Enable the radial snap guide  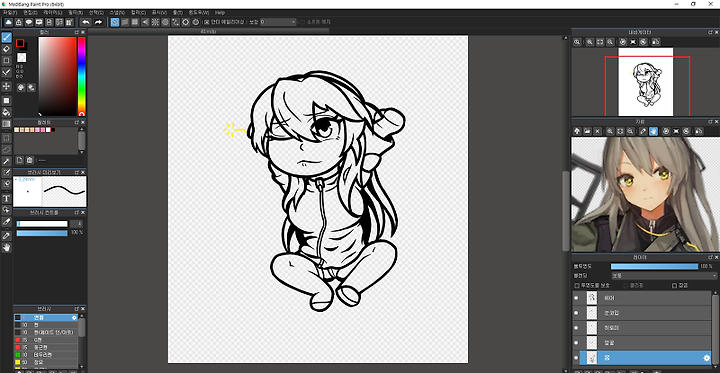155,22
